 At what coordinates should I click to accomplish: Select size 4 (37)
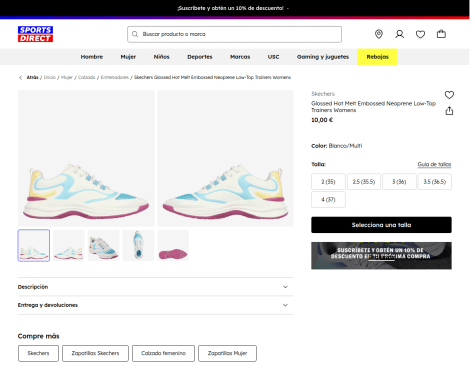(328, 200)
